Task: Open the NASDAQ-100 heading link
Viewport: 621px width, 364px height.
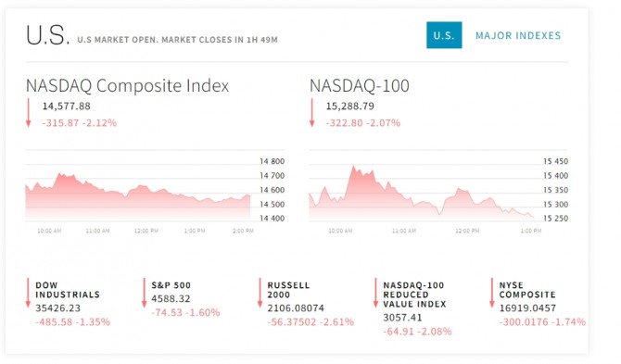Action: tap(360, 85)
